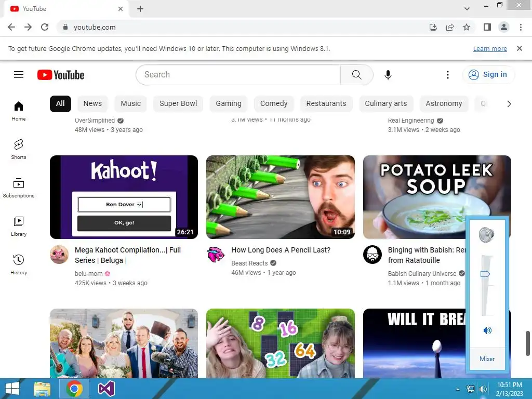This screenshot has height=399, width=532.
Task: Click the youtube.com address bar
Action: 242,27
